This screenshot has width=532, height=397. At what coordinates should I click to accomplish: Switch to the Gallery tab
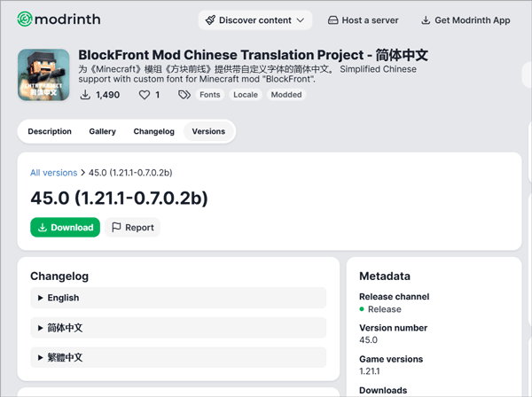pyautogui.click(x=102, y=131)
